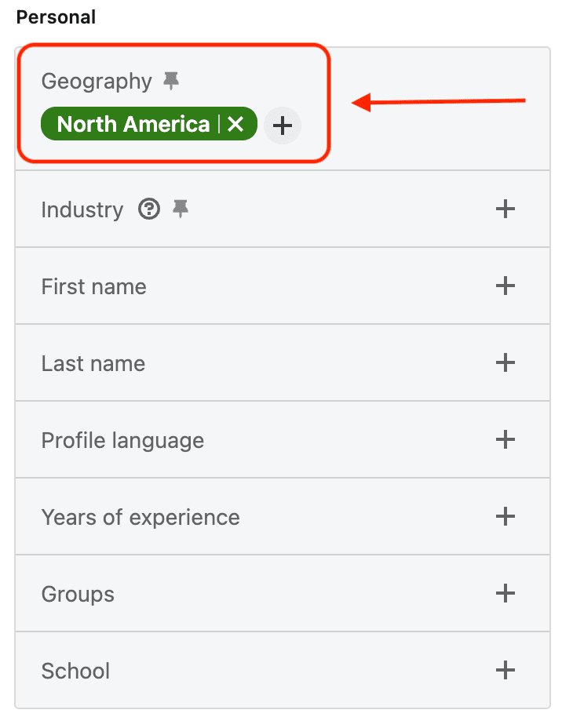Click the plus icon for Groups
573x728 pixels.
[x=505, y=594]
